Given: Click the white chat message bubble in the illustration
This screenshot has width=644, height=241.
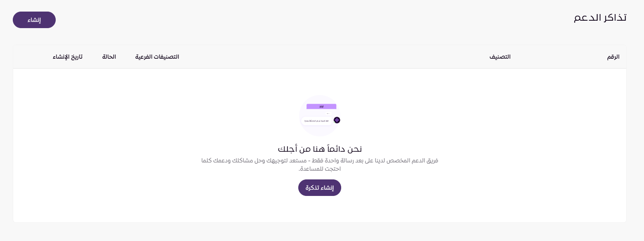Looking at the screenshot, I should (x=316, y=121).
